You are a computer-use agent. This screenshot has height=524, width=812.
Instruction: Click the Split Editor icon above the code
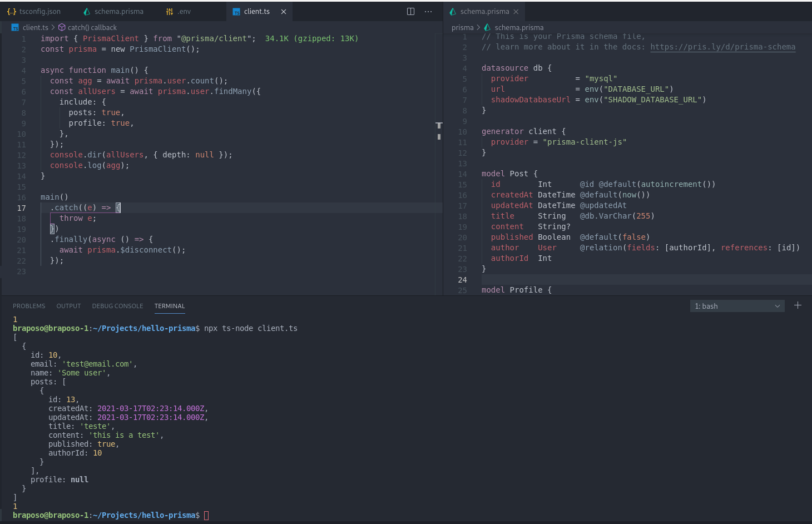(x=410, y=11)
